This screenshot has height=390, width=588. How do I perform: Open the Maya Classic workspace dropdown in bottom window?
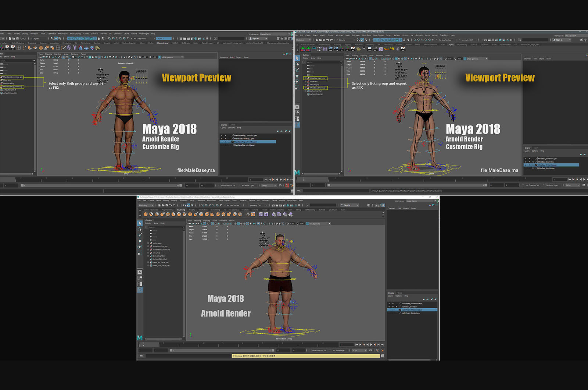point(421,201)
